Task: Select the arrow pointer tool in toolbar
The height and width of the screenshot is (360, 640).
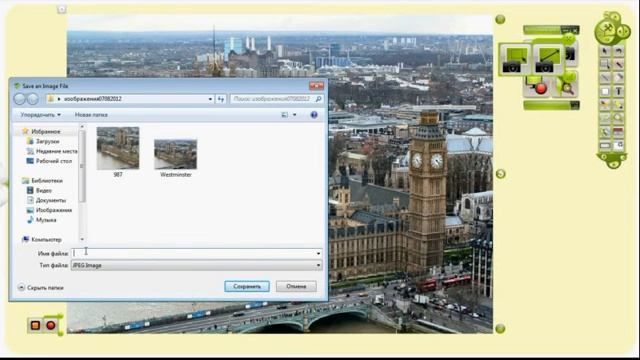Action: pos(605,51)
